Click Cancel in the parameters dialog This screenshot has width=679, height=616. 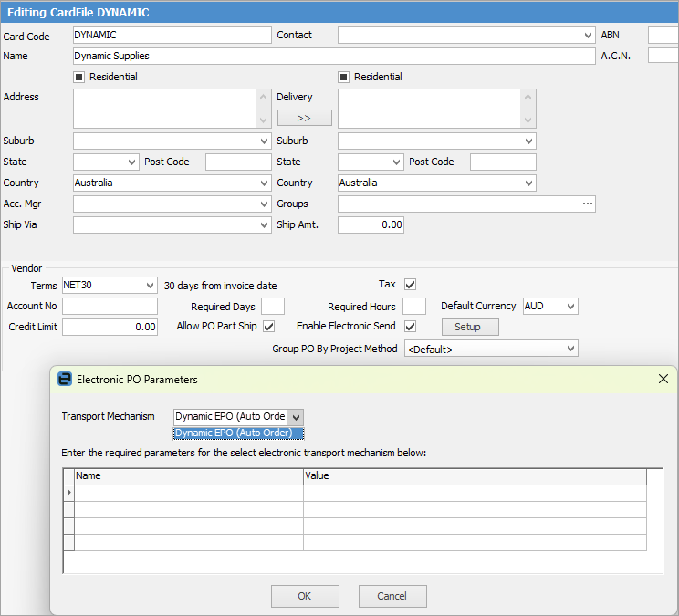[392, 596]
